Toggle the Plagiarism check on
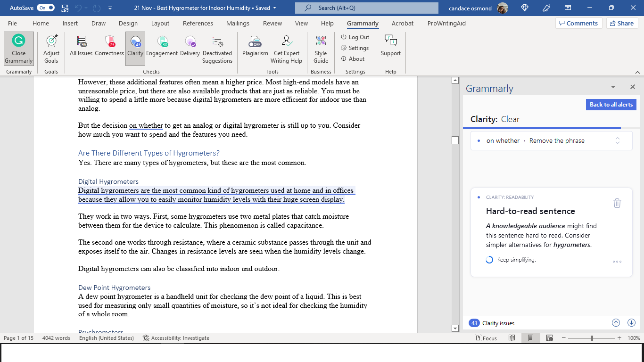Screen dimensions: 644x362 (255, 46)
